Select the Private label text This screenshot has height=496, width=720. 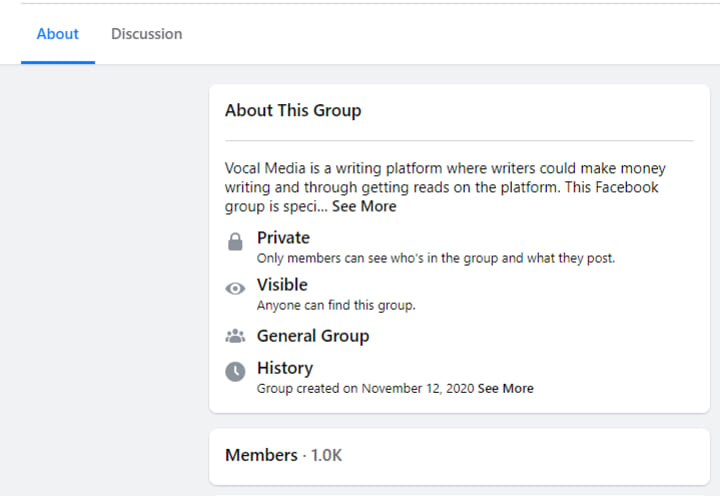tap(283, 238)
